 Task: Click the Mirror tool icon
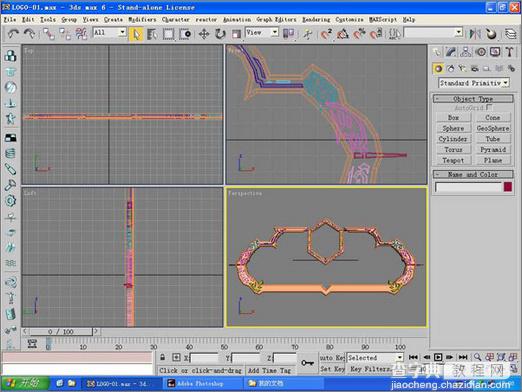point(475,34)
